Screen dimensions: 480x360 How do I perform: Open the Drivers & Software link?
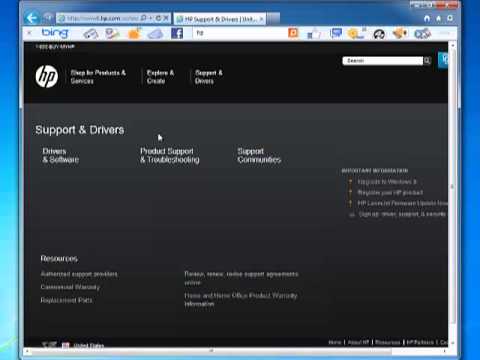tap(61, 155)
